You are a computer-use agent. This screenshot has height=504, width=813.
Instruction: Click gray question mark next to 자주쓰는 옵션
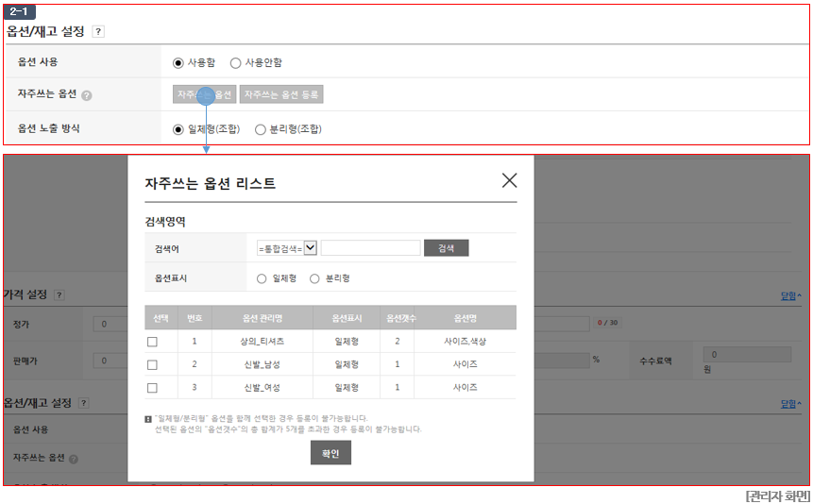coord(87,95)
